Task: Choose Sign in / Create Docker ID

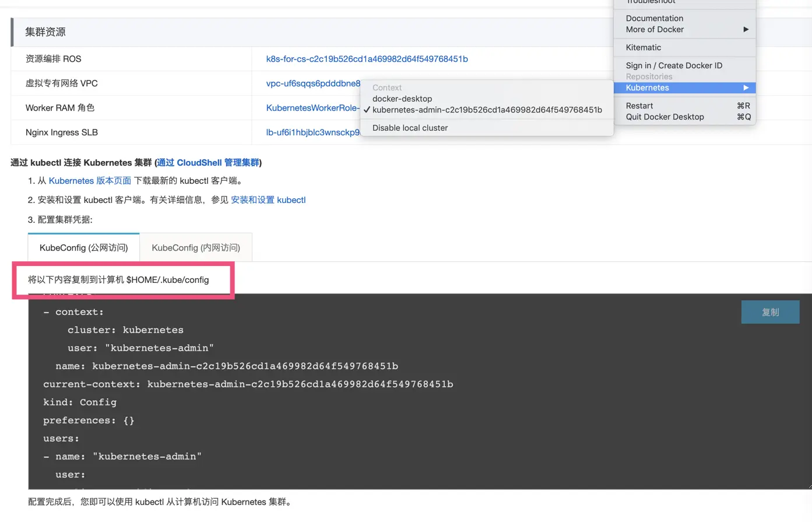Action: pos(674,65)
